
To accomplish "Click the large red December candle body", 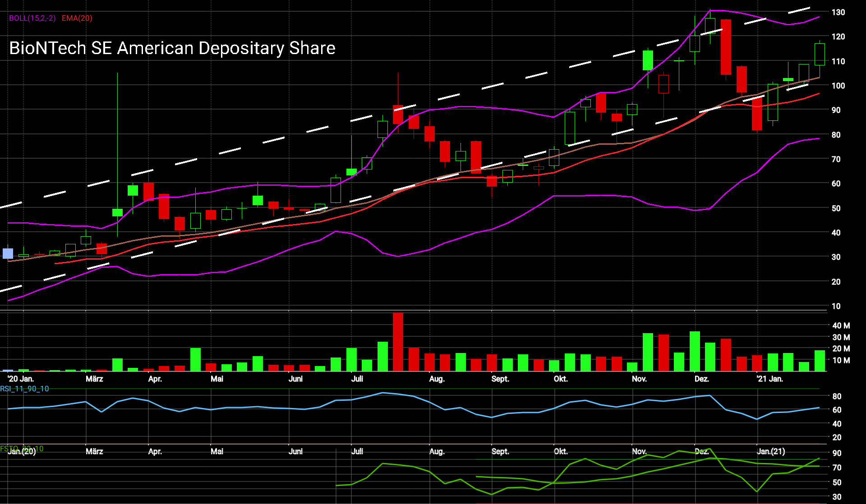I will pos(726,47).
